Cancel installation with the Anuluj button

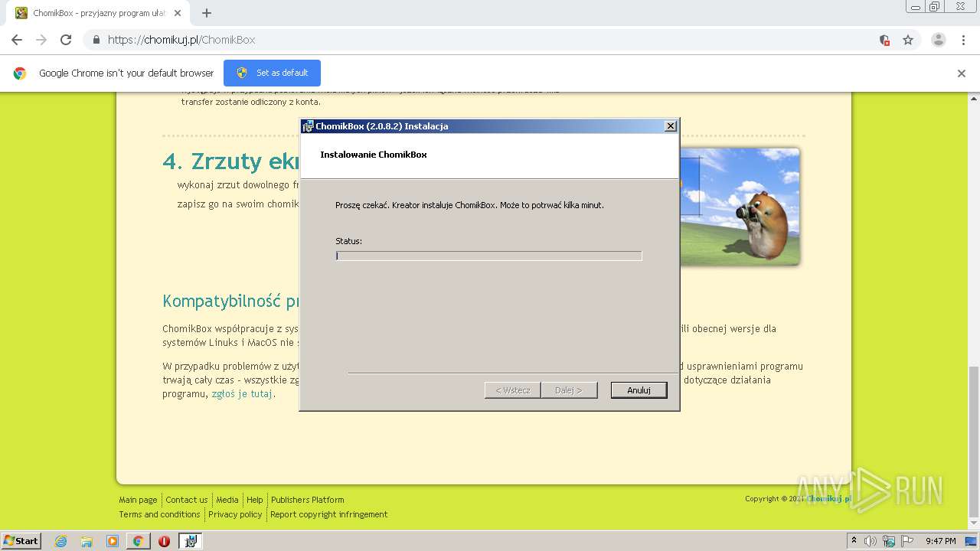pos(639,390)
